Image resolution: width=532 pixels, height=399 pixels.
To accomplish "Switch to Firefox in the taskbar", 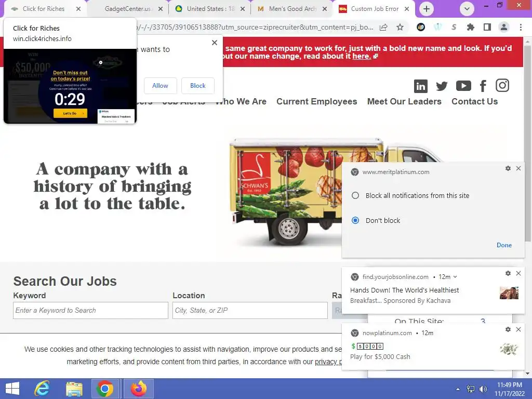I will [x=139, y=389].
